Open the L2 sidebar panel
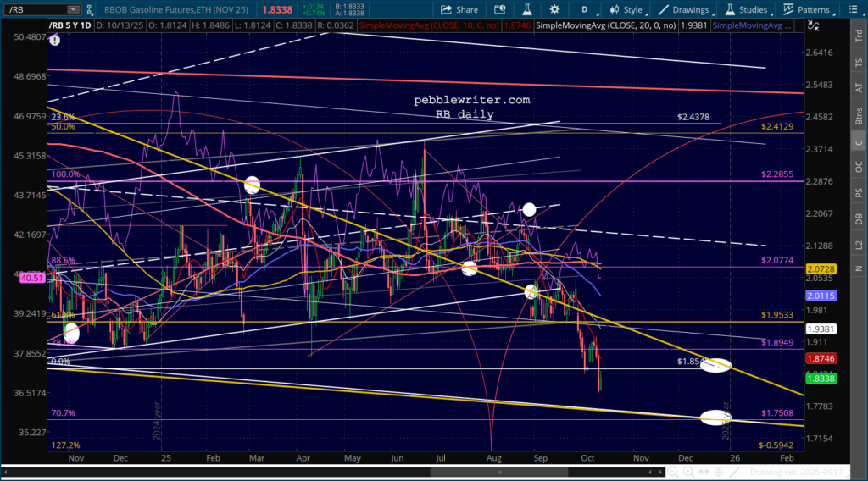The image size is (868, 481). (859, 245)
